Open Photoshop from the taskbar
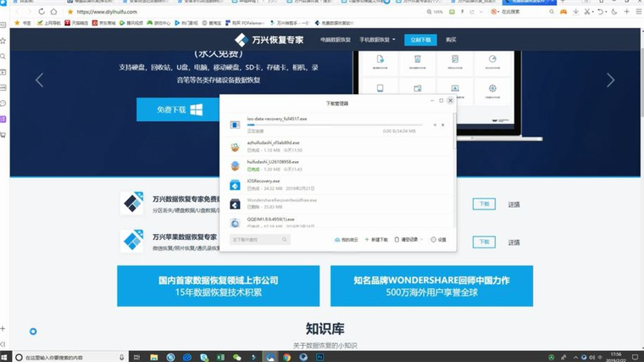This screenshot has height=362, width=644. (x=319, y=357)
